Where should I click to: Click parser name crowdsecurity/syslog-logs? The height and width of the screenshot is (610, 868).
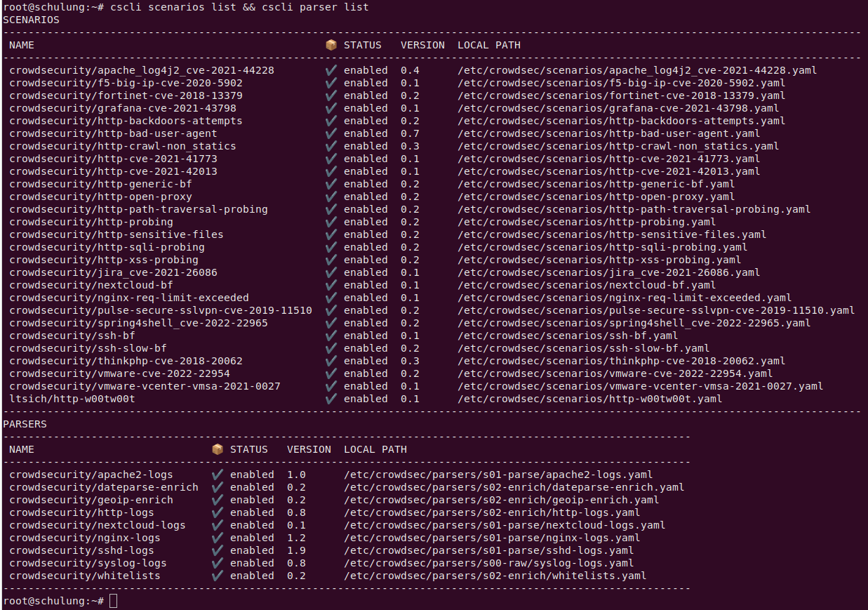88,563
